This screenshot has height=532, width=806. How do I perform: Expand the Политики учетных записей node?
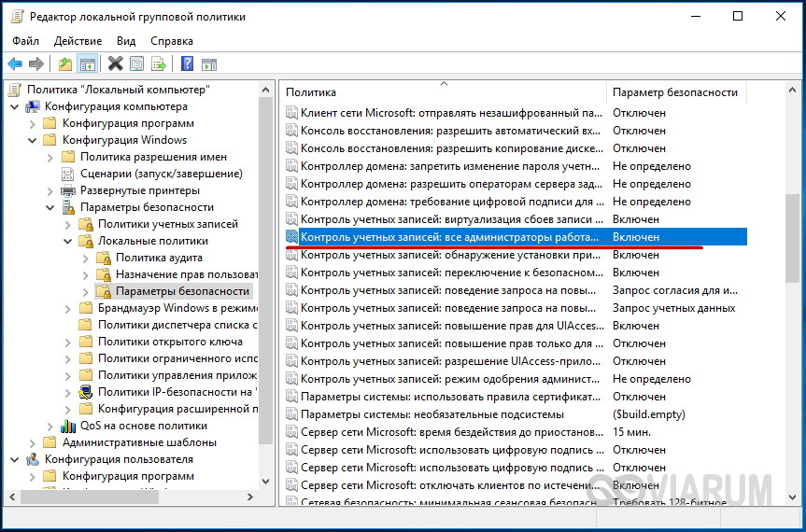tap(67, 224)
